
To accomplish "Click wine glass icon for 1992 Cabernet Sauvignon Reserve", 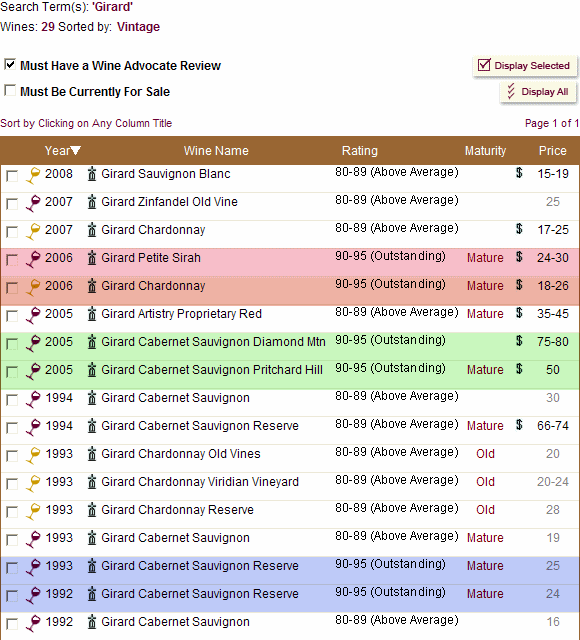I will coord(33,596).
